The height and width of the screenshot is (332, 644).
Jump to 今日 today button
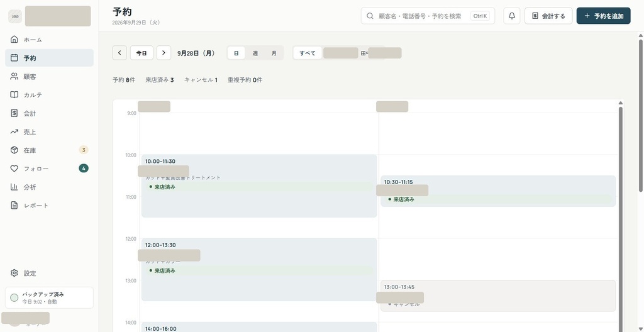pos(142,53)
